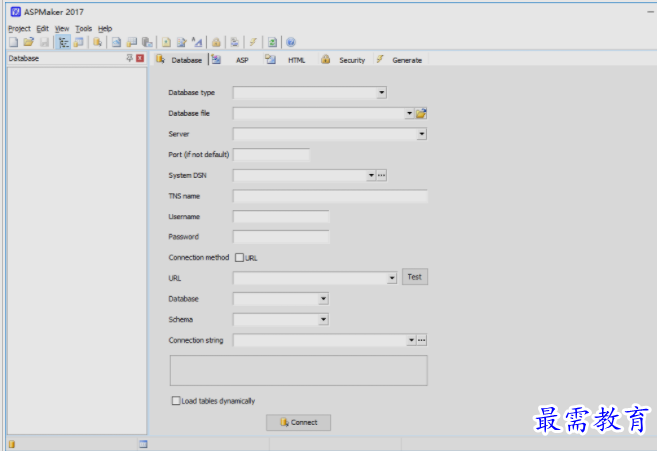Click the picture page icon in toolbar
Image resolution: width=657 pixels, height=451 pixels.
click(x=116, y=42)
